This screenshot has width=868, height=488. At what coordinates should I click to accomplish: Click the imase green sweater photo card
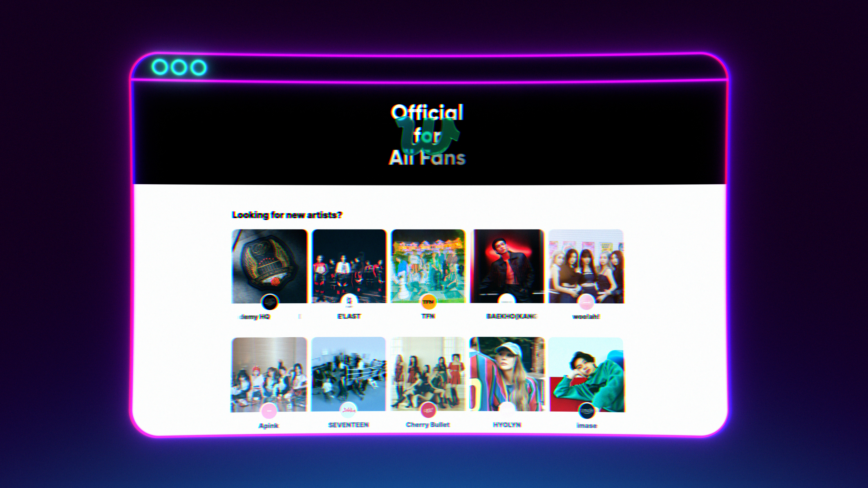pyautogui.click(x=587, y=375)
